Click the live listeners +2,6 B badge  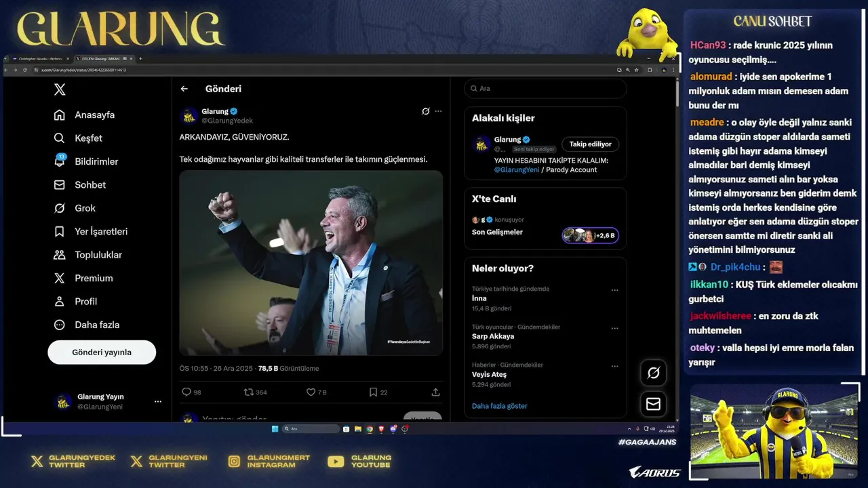coord(590,235)
